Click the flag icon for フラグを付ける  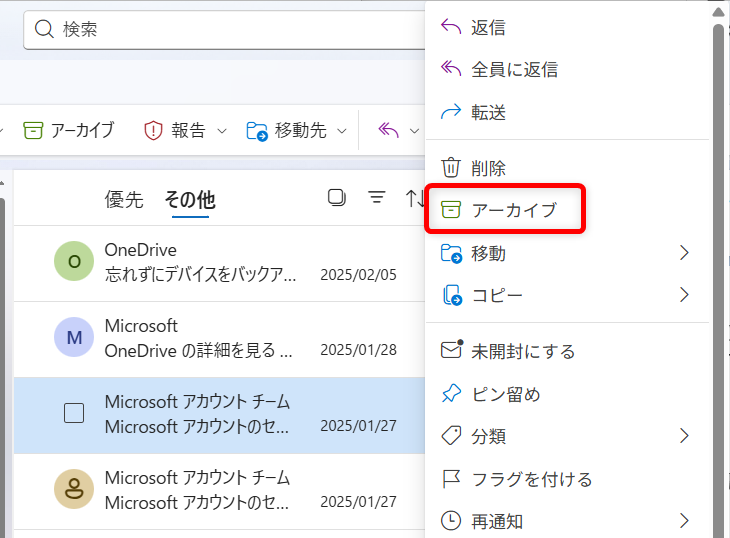[x=451, y=479]
